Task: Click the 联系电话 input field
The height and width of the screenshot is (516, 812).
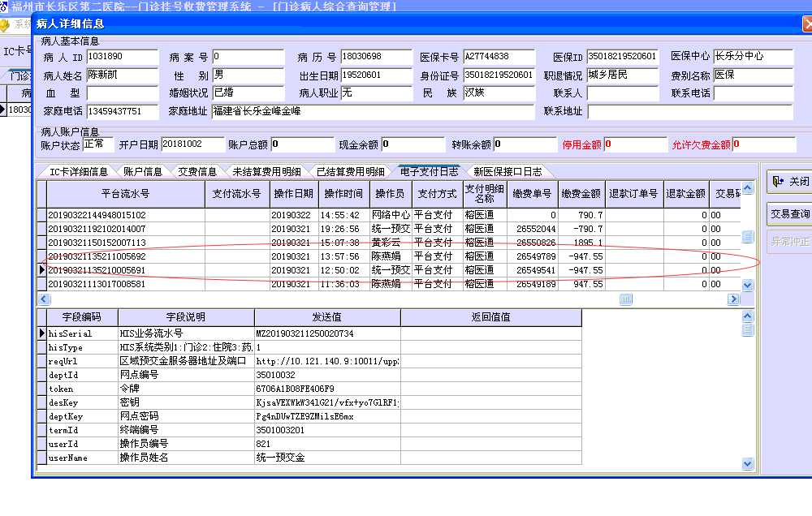Action: click(x=754, y=93)
